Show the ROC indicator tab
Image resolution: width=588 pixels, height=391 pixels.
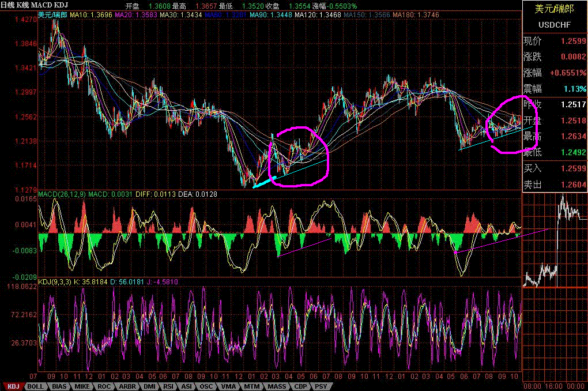[104, 386]
